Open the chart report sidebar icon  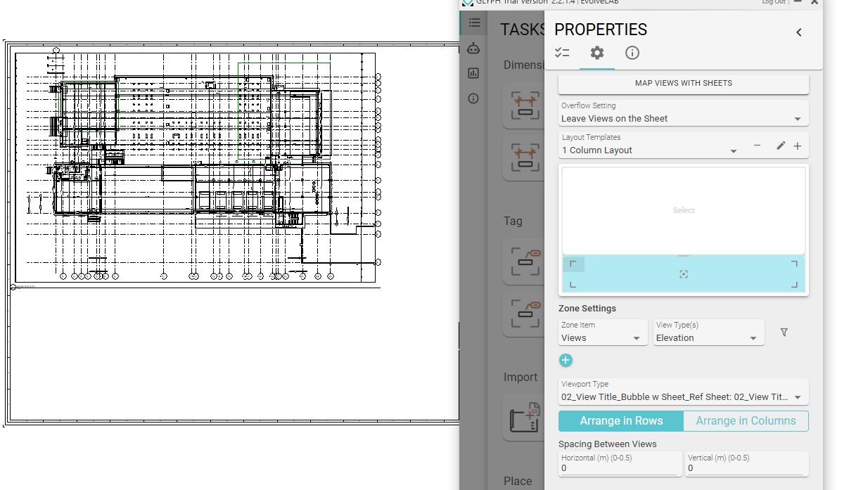coord(473,73)
